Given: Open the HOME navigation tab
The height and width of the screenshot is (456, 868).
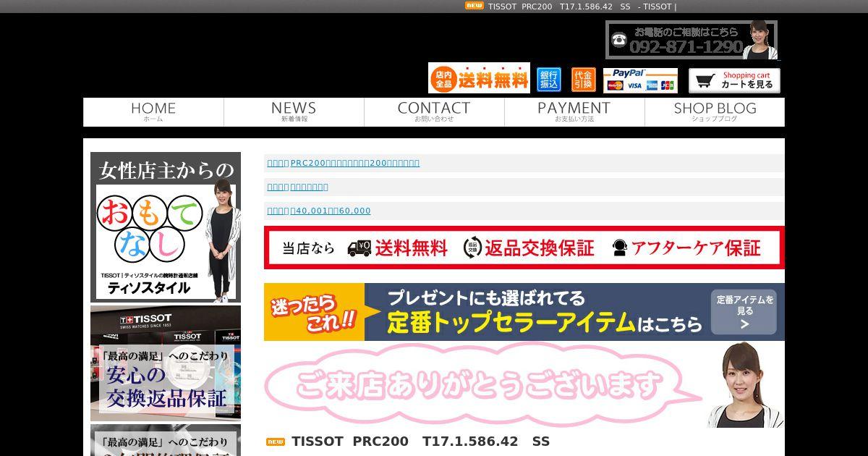Looking at the screenshot, I should pyautogui.click(x=153, y=112).
